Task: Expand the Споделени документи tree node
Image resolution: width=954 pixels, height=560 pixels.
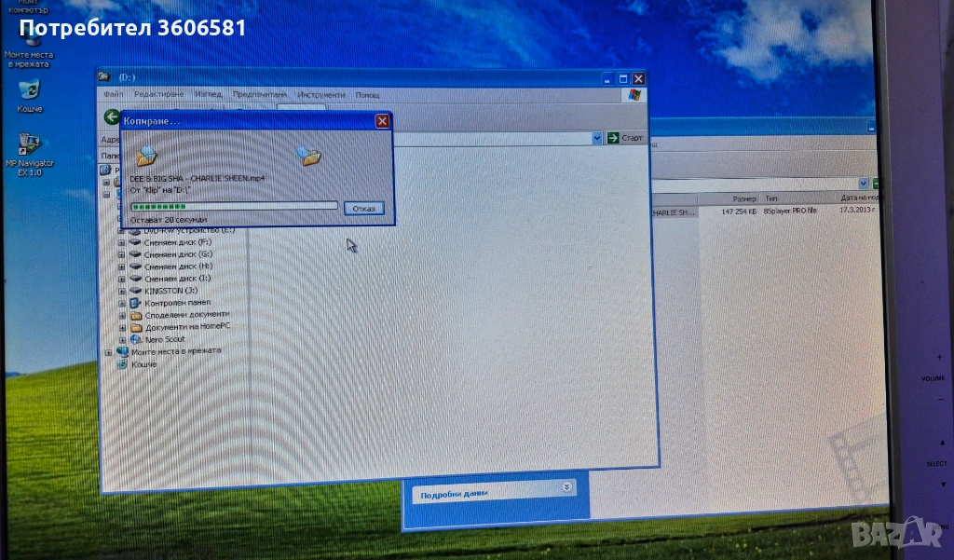Action: coord(122,315)
